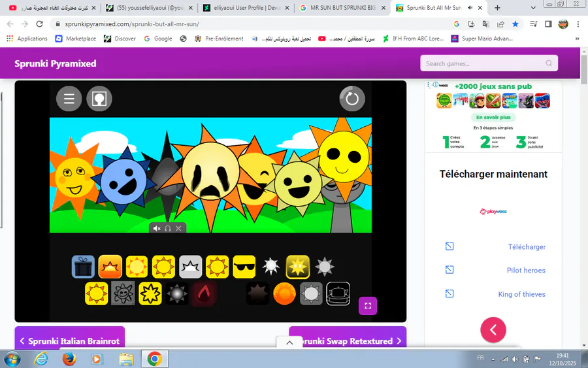Viewport: 588px width, 368px height.
Task: Select the white-outlined hat icon
Action: [338, 293]
